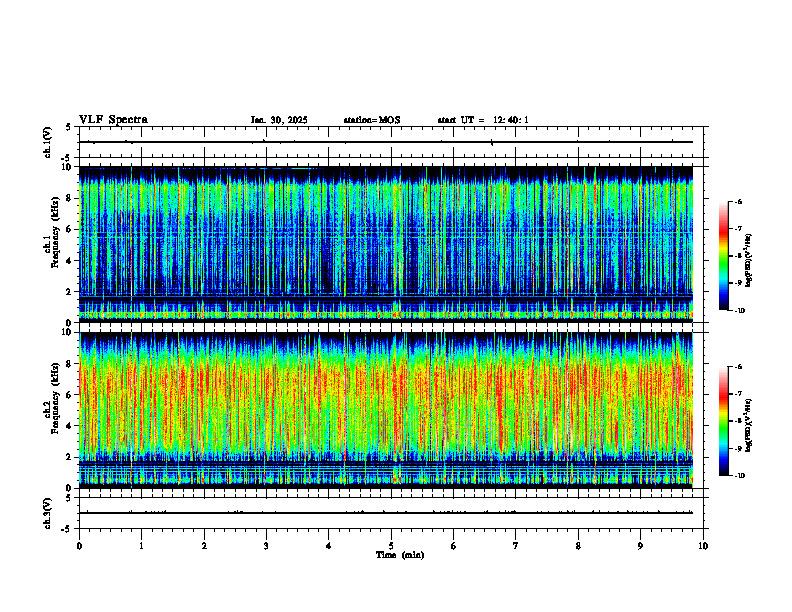
Task: Click the "5" tick of ch.1(V) axis
Action: (x=70, y=127)
